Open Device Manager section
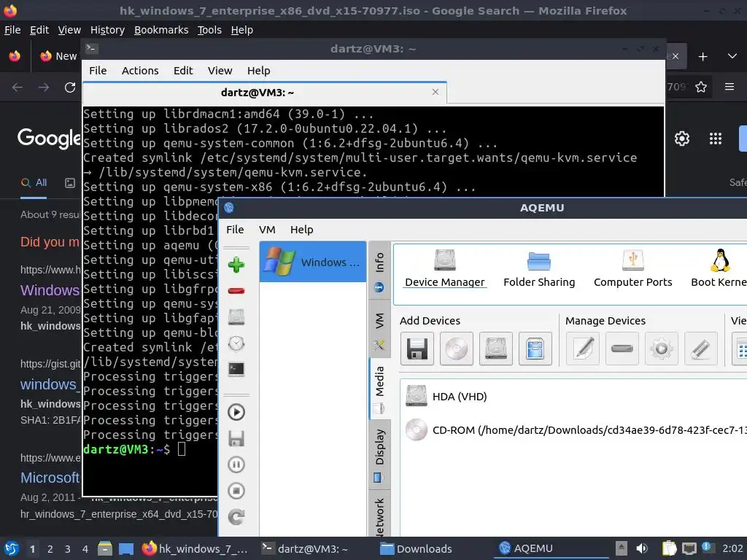The height and width of the screenshot is (560, 747). coord(445,269)
